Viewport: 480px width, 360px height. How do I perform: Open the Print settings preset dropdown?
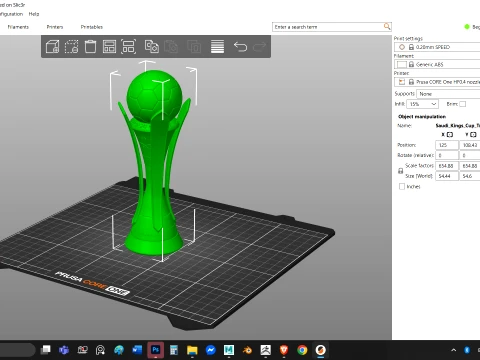click(437, 47)
